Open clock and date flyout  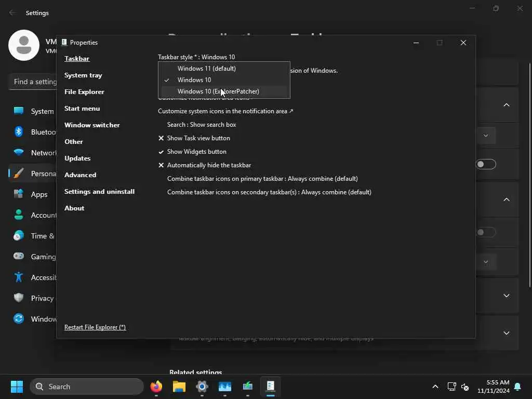point(494,387)
